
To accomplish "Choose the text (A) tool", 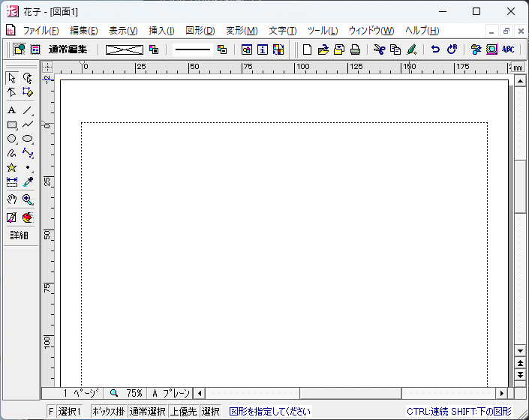I will click(12, 110).
